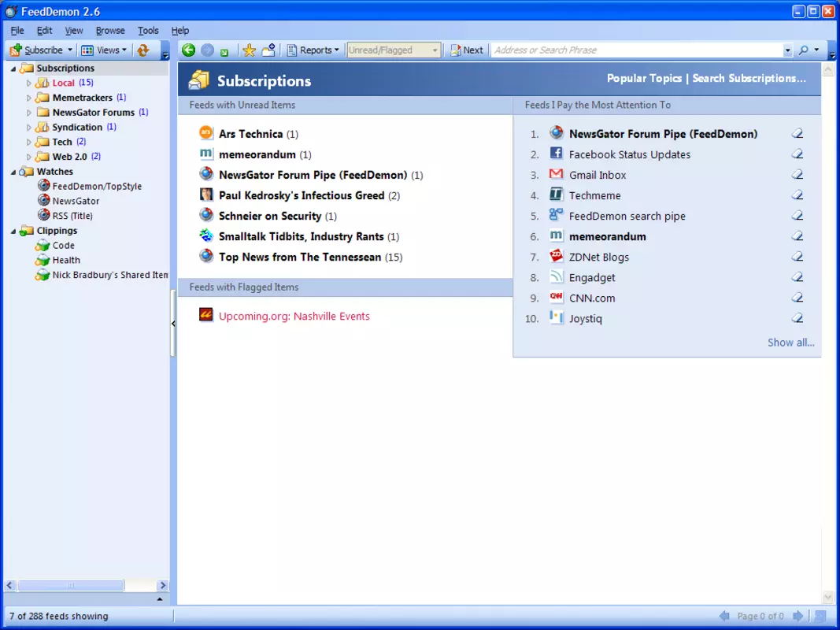Click the Techmeme icon
This screenshot has height=630, width=840.
[x=556, y=195]
